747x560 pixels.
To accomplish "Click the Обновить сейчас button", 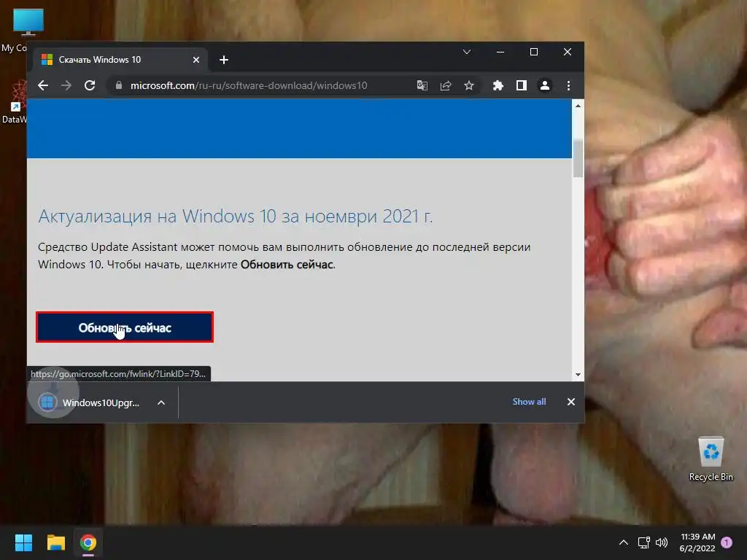I will [x=125, y=327].
